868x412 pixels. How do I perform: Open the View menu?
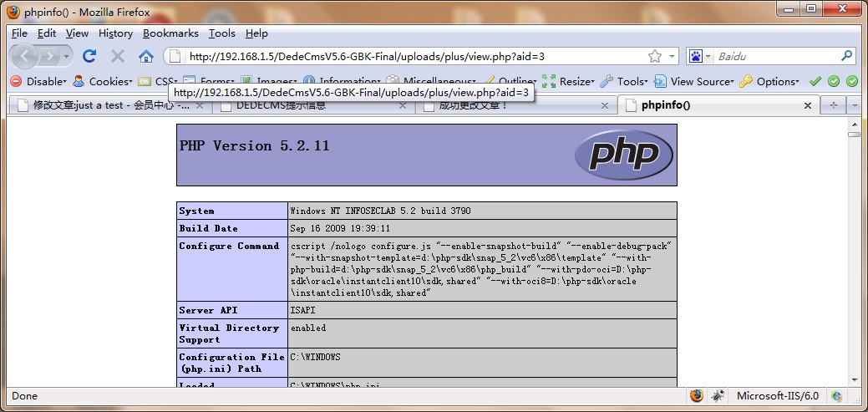[77, 33]
